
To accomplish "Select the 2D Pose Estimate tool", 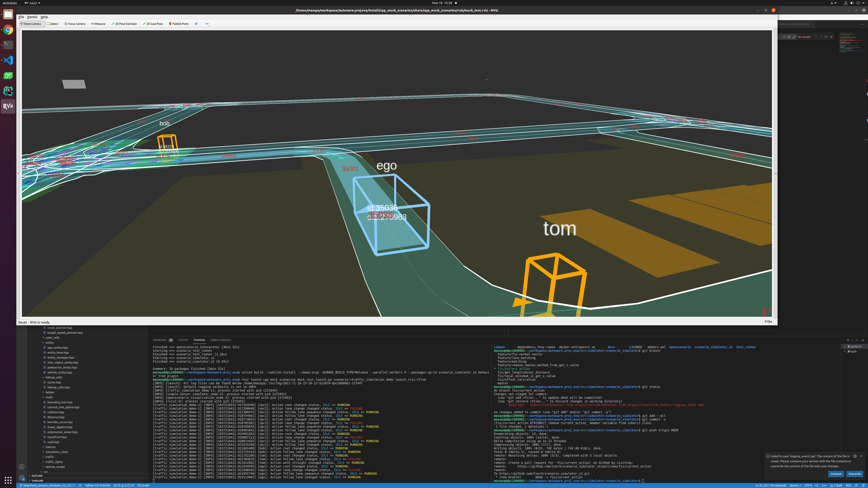I will [124, 24].
